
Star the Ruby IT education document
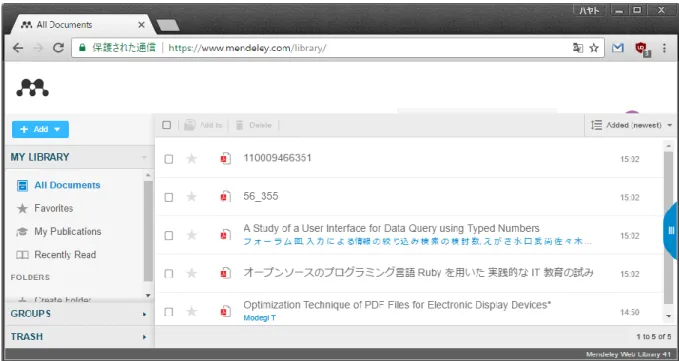tap(191, 273)
